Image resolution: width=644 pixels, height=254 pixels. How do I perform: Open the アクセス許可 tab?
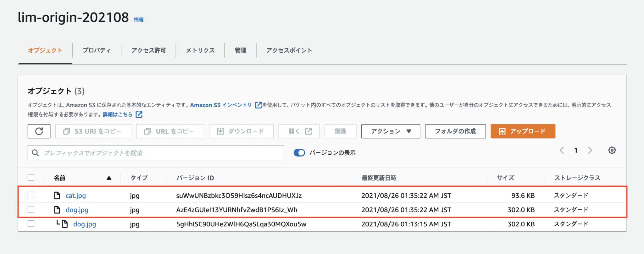point(148,50)
